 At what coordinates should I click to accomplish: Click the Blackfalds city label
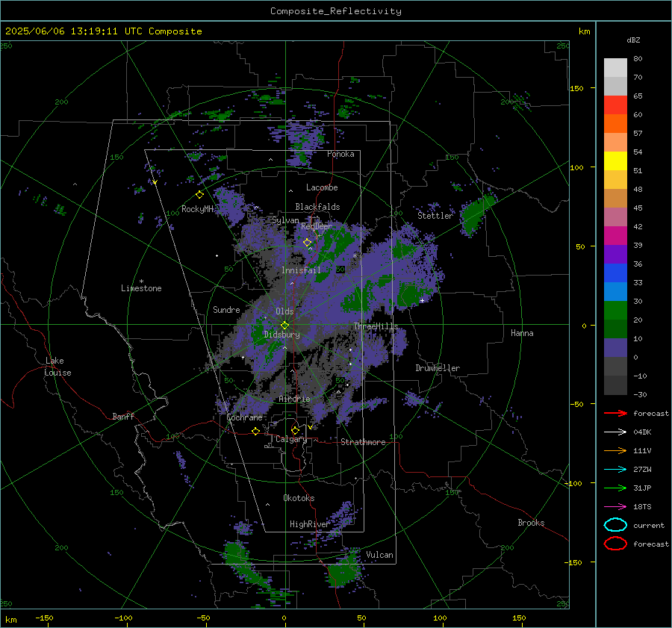(317, 207)
